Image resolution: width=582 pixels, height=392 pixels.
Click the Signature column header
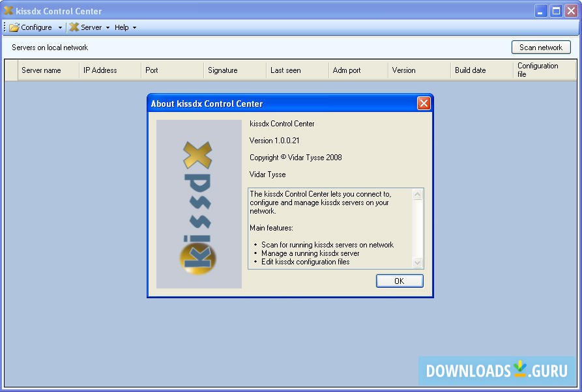tap(235, 70)
